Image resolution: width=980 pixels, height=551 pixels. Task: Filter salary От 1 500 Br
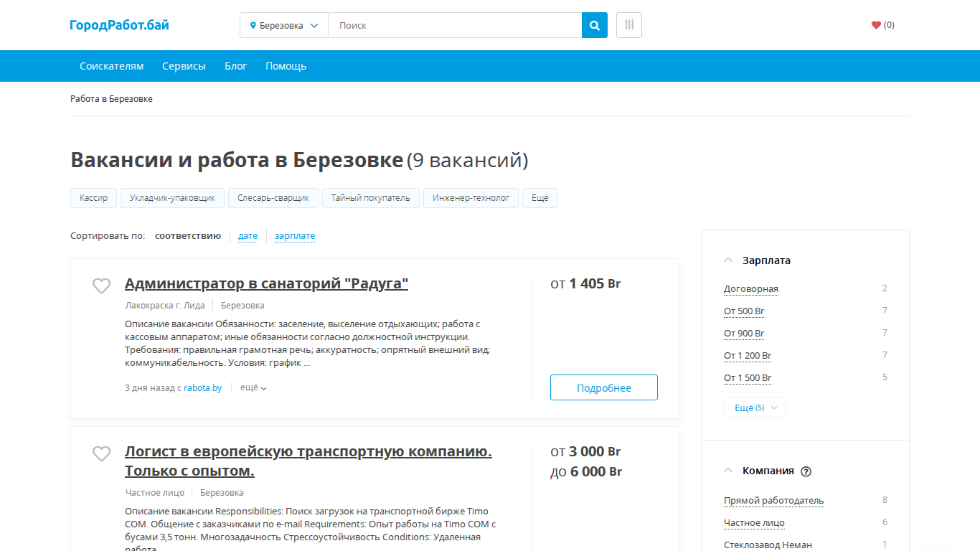coord(748,378)
